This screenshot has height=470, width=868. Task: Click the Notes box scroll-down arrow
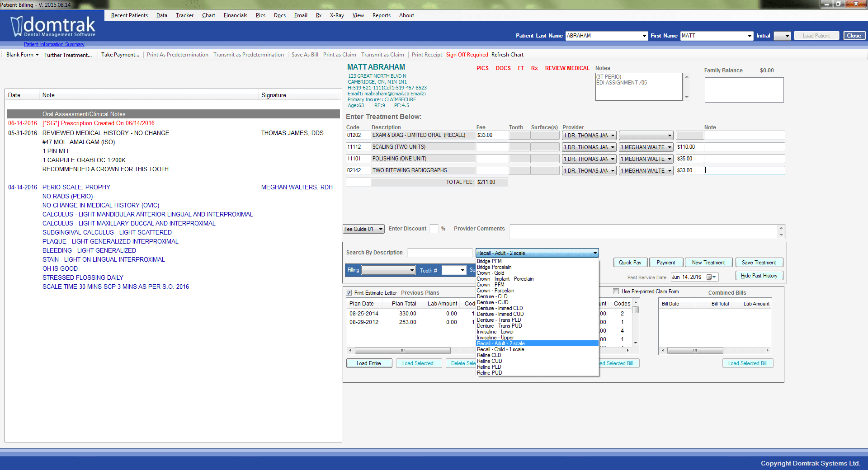[687, 97]
